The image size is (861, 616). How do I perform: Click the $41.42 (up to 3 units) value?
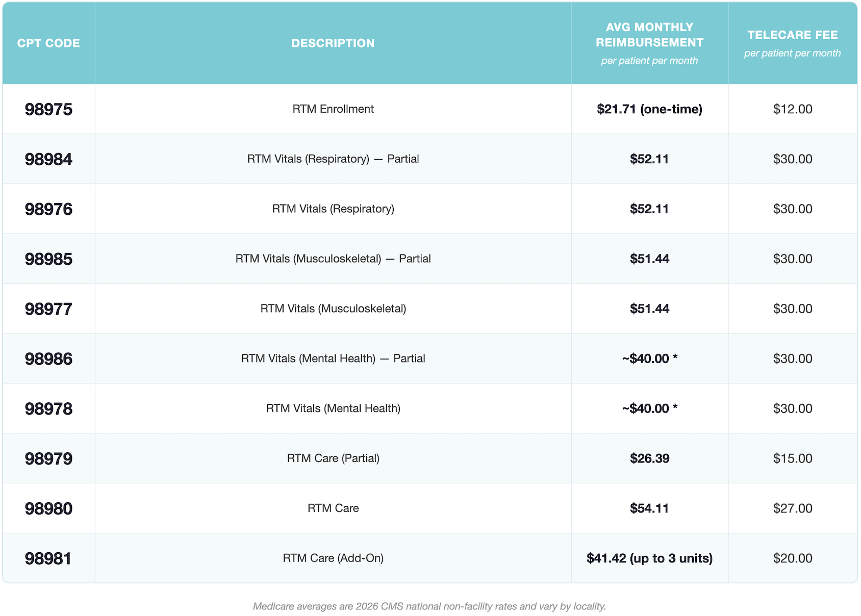649,558
